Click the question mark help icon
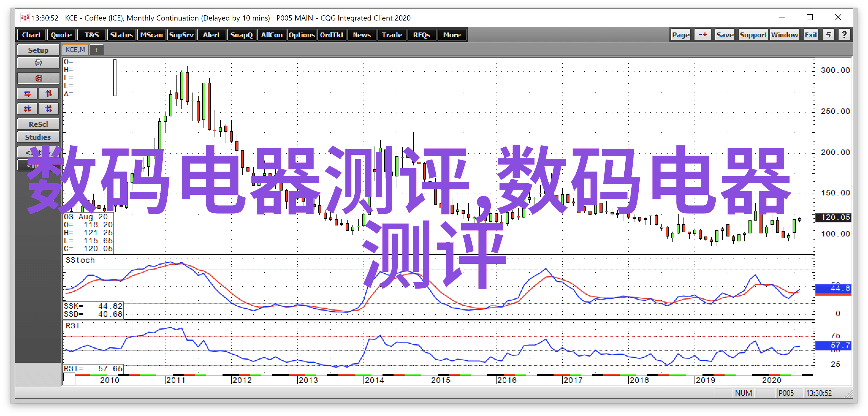Image resolution: width=868 pixels, height=416 pixels. [844, 35]
